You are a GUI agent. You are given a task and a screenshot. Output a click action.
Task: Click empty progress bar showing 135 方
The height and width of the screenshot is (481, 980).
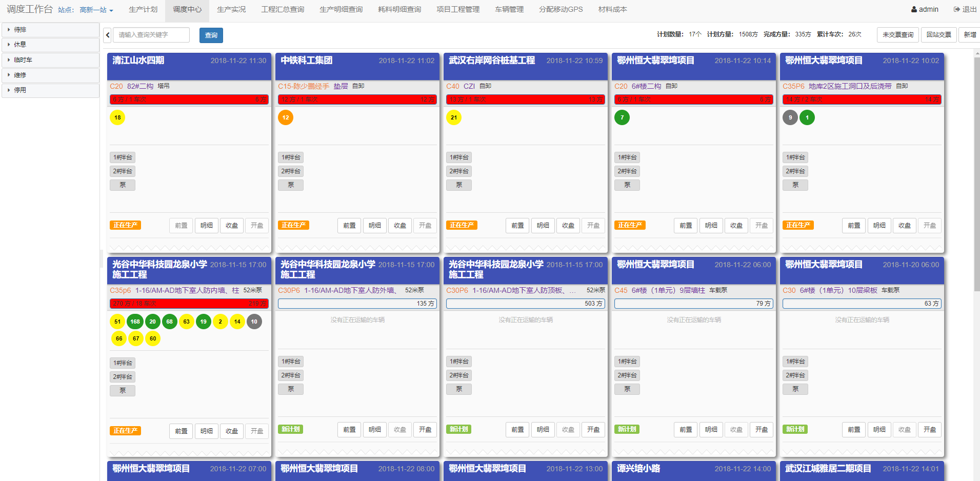pyautogui.click(x=357, y=304)
